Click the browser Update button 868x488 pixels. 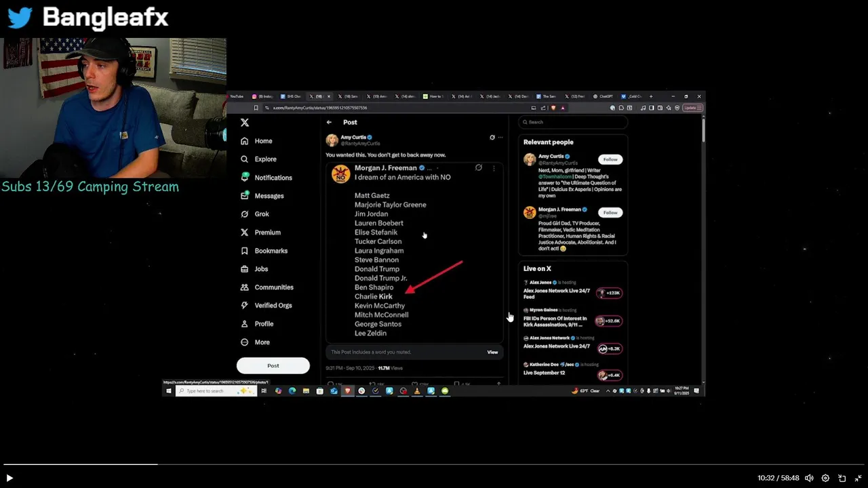693,108
